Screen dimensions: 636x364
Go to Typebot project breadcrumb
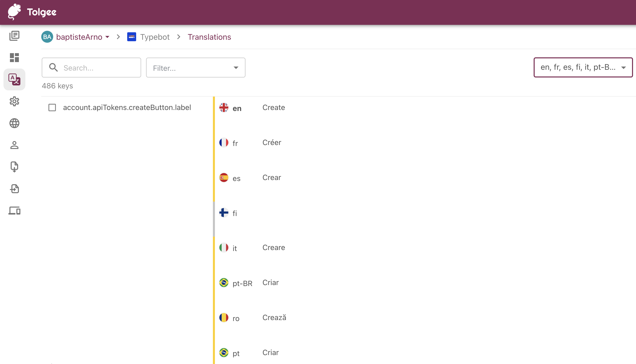pos(155,37)
